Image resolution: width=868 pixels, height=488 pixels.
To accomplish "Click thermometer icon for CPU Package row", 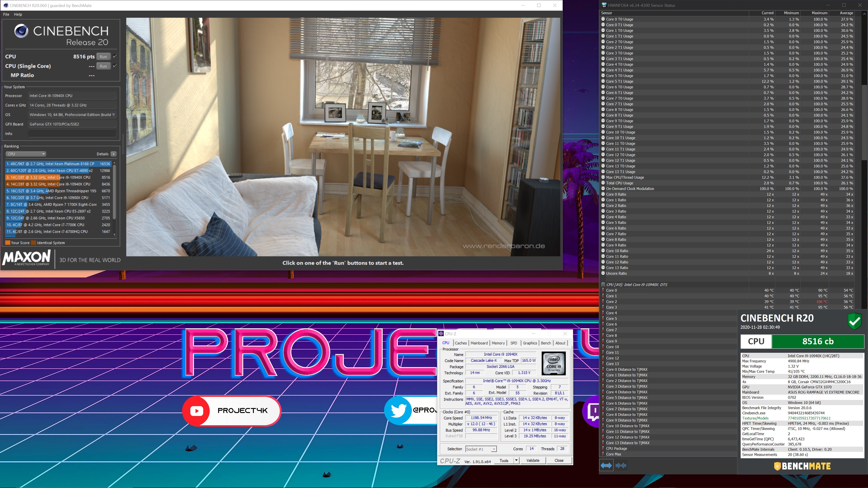I will pos(603,449).
